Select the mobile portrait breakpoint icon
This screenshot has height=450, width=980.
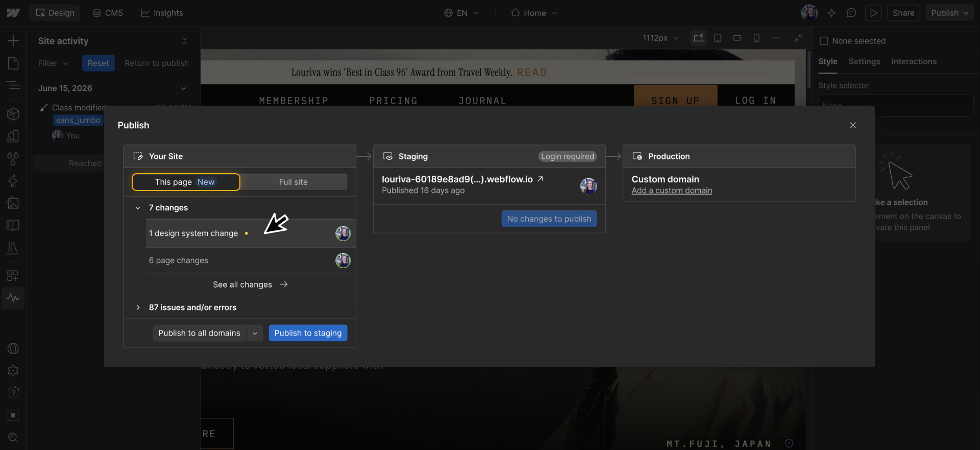click(756, 38)
